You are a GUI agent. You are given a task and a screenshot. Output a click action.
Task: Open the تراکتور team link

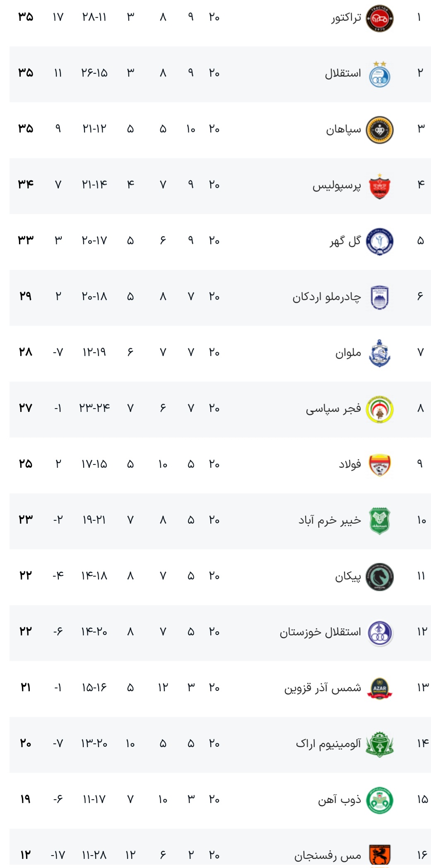pyautogui.click(x=346, y=18)
